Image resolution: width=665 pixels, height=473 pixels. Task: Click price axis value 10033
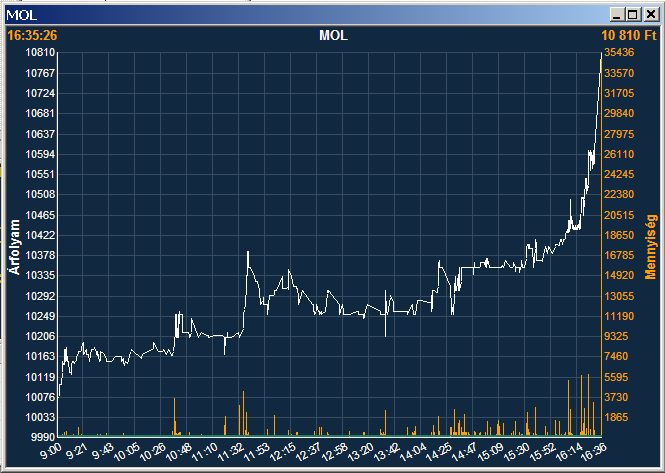coord(40,417)
